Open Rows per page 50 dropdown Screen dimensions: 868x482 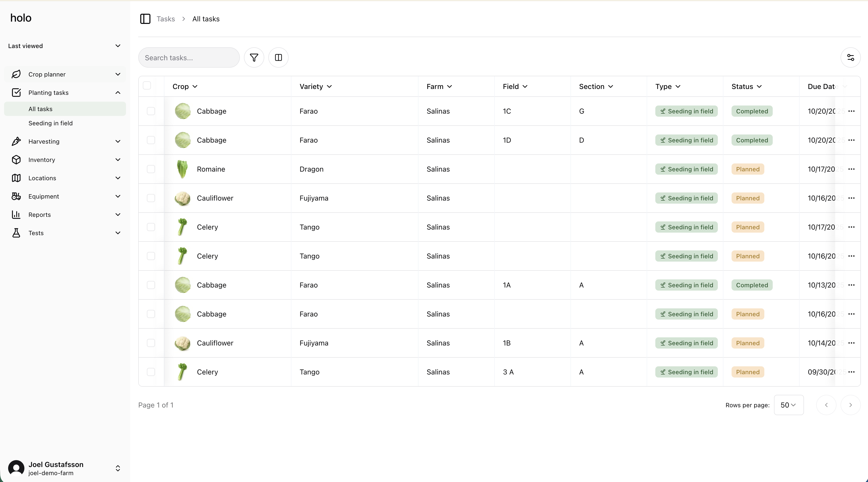(x=788, y=405)
